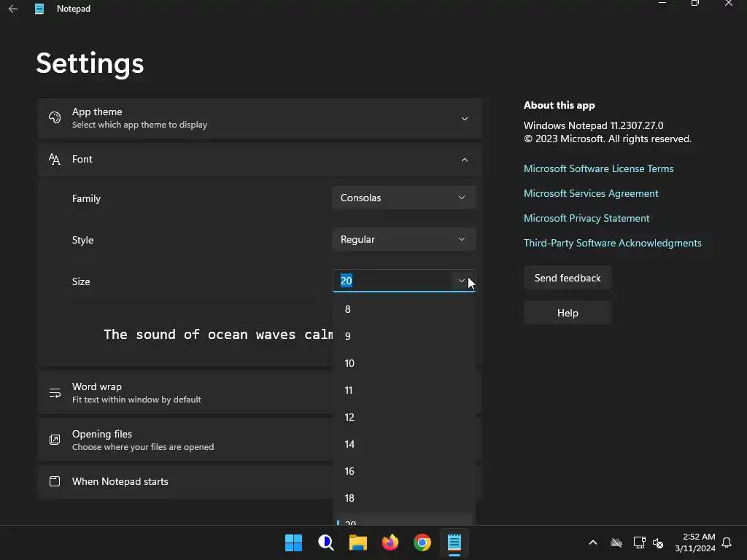Click the back arrow to leave Settings
Screen dimensions: 747x560
pyautogui.click(x=13, y=9)
